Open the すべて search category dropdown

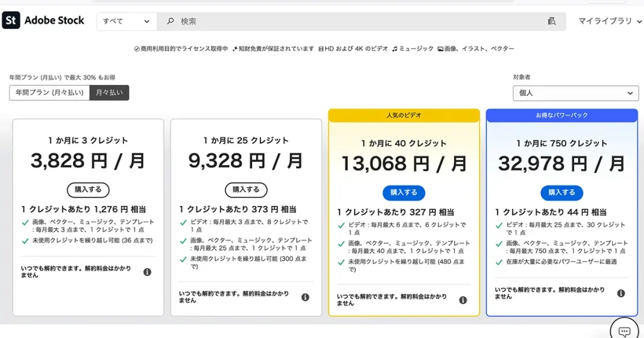tap(126, 21)
